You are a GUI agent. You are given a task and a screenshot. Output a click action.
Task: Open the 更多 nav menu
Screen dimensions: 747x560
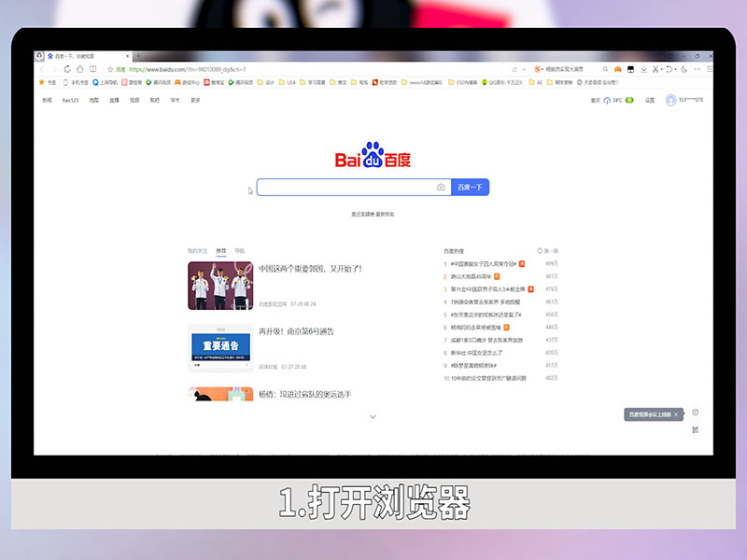coord(195,101)
